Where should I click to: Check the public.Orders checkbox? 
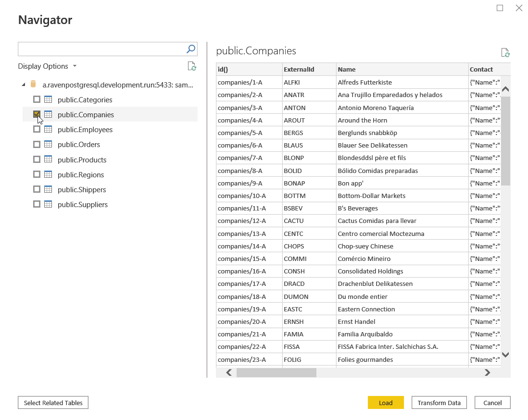37,144
